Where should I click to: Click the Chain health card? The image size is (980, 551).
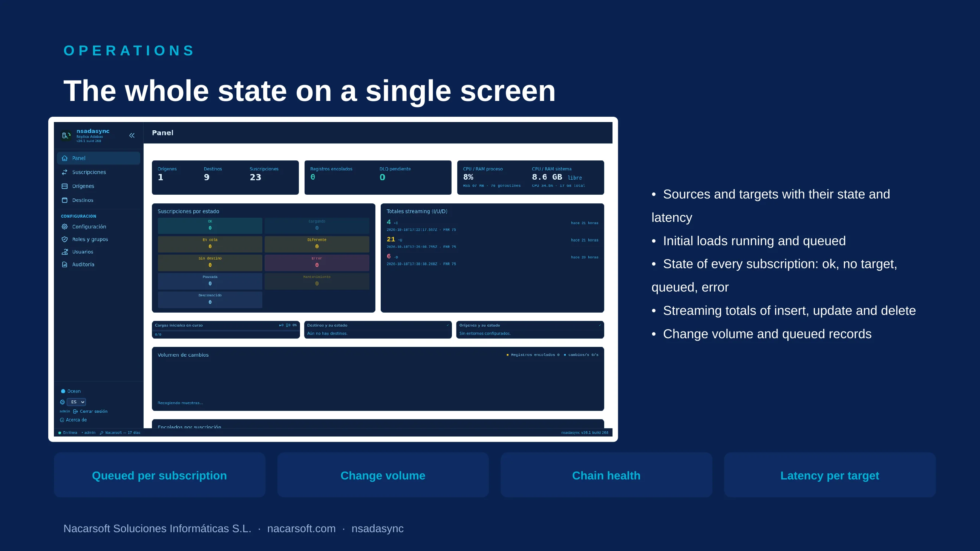click(606, 475)
